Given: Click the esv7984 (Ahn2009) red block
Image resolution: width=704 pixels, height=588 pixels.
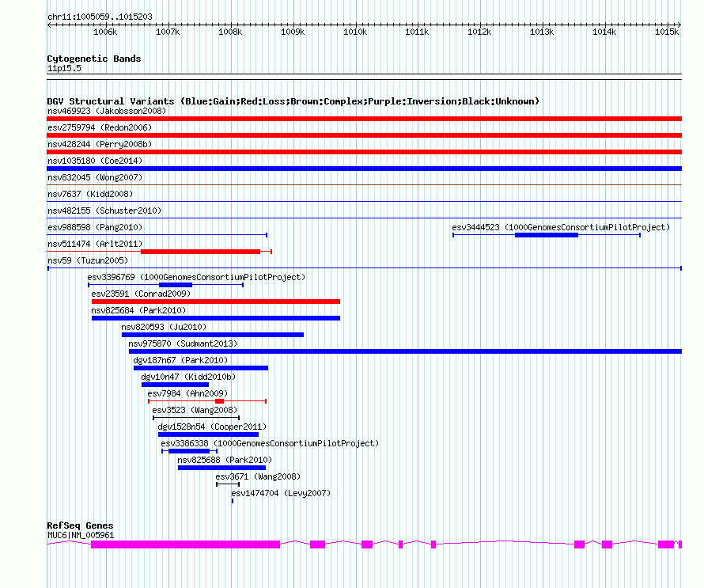Looking at the screenshot, I should pos(220,401).
